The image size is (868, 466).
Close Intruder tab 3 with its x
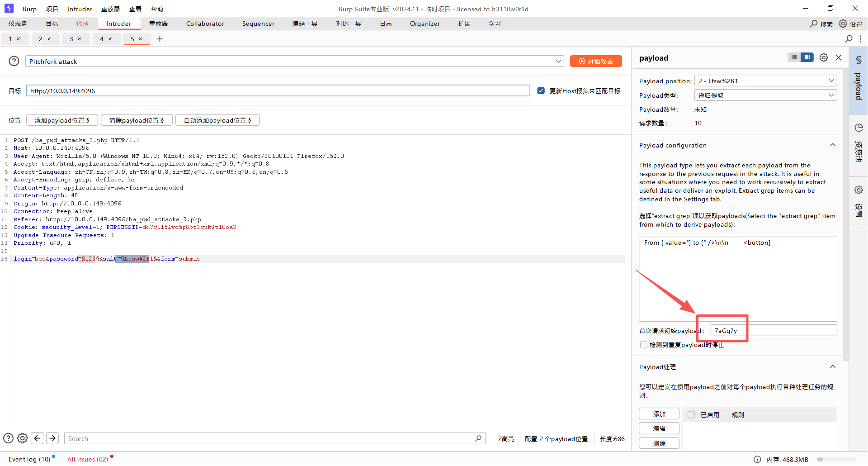[80, 39]
